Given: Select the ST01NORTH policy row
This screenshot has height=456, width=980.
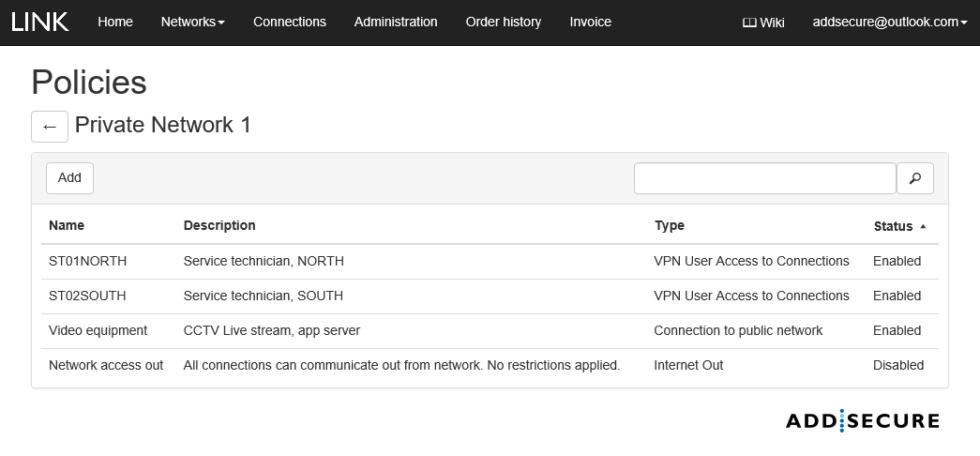Looking at the screenshot, I should click(87, 262).
